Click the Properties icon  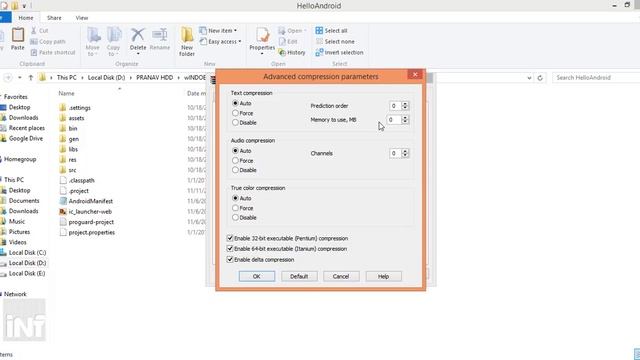point(262,35)
